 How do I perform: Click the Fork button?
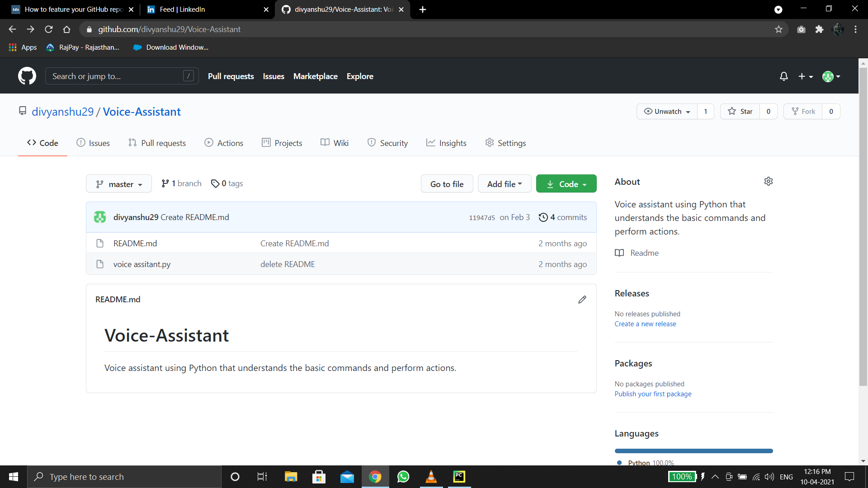click(x=803, y=111)
